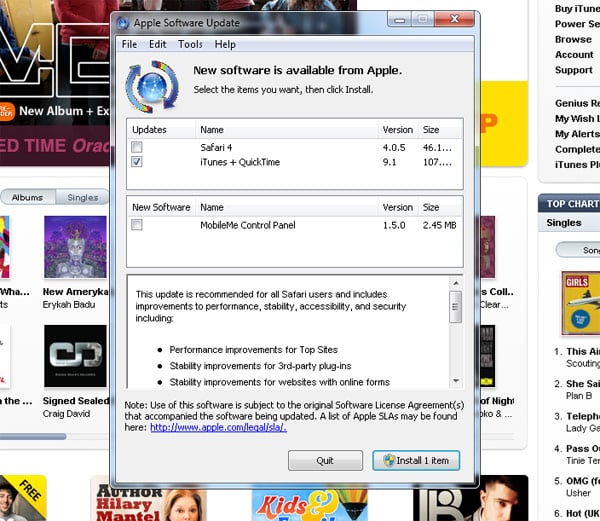Click Craig David artist link in iTunes
The image size is (600, 521).
67,414
